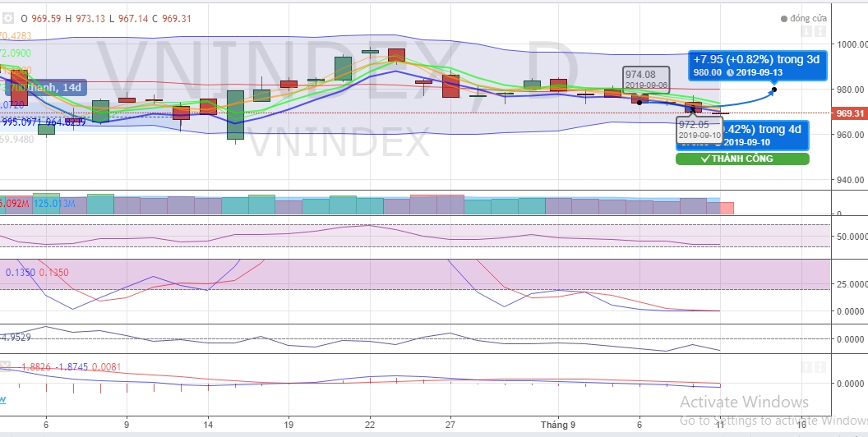Screen dimensions: 868x437
Task: Click the current price tag 969.31
Action: click(x=851, y=113)
